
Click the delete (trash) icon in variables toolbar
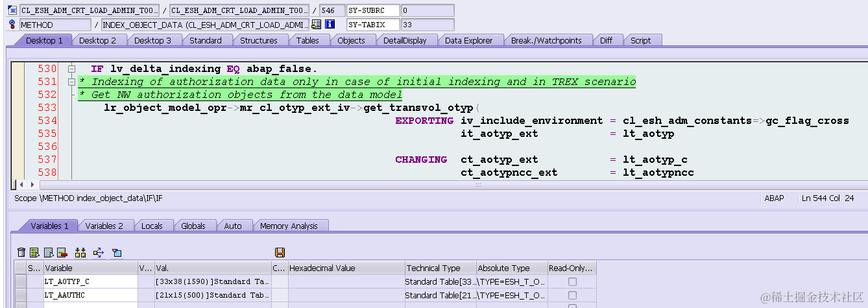pos(21,252)
